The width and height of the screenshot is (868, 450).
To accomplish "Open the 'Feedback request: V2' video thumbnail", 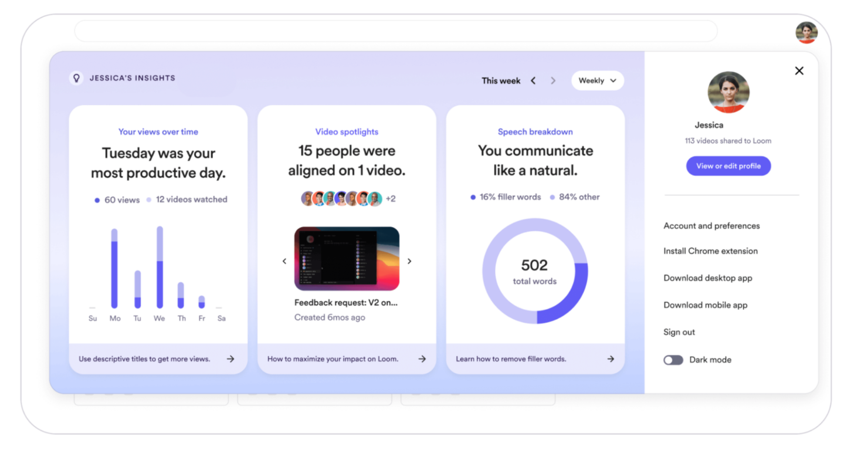I will point(347,259).
